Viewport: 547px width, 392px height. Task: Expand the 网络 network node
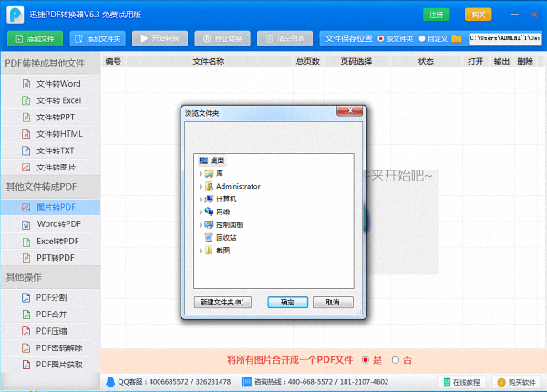201,212
